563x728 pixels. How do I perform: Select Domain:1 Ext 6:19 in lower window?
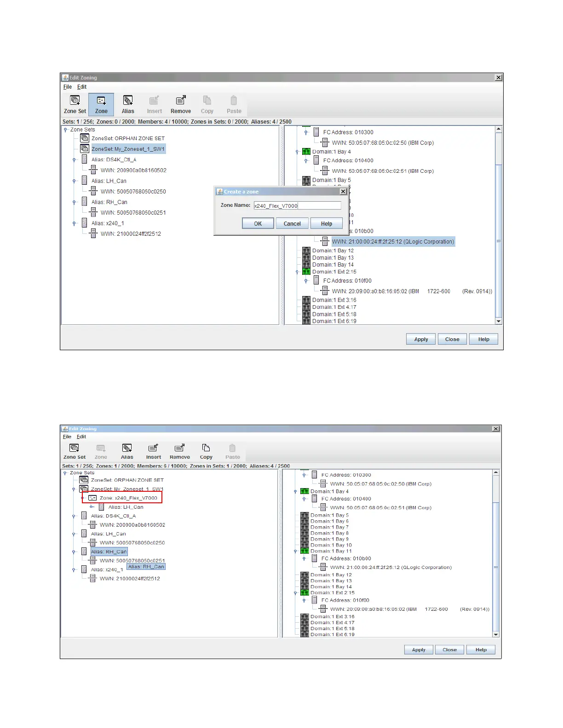pos(333,634)
